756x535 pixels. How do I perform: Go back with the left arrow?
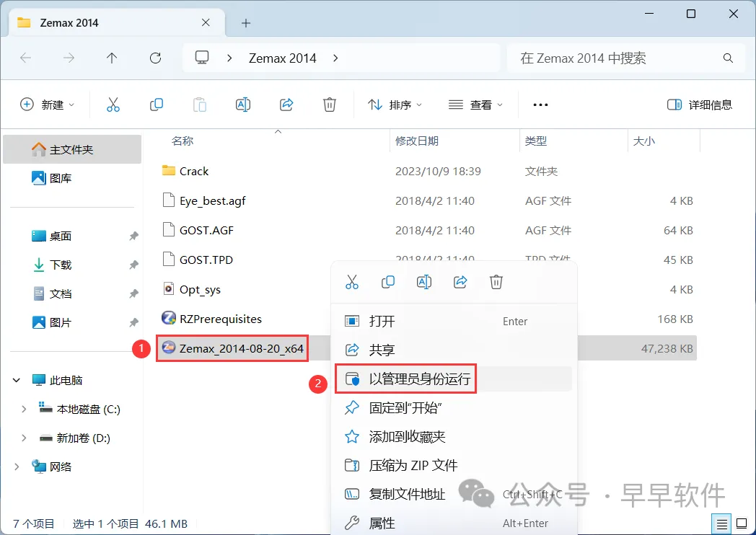pyautogui.click(x=25, y=58)
